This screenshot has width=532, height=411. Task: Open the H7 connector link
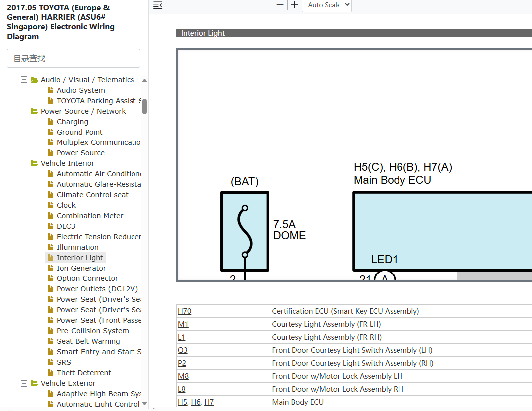[209, 402]
